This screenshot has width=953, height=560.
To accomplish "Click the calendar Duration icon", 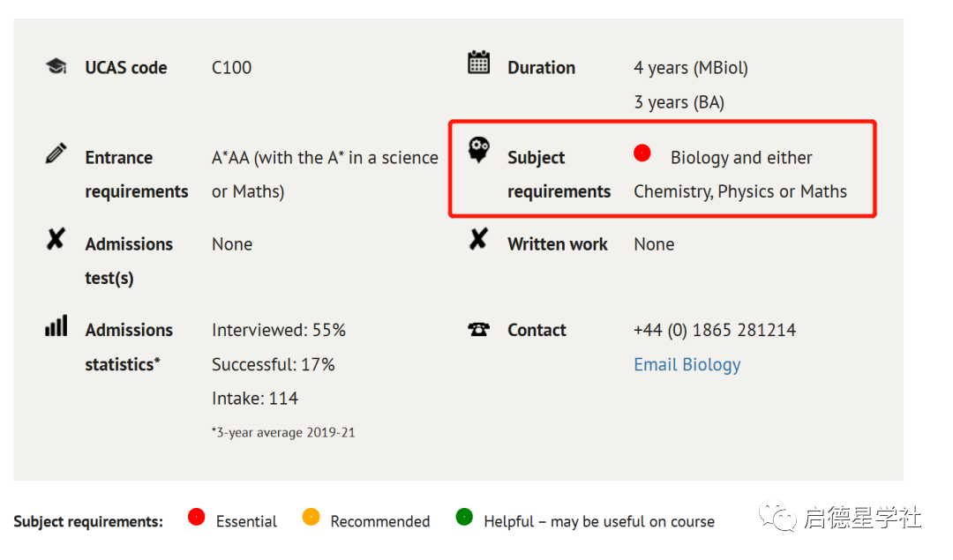I will click(478, 63).
